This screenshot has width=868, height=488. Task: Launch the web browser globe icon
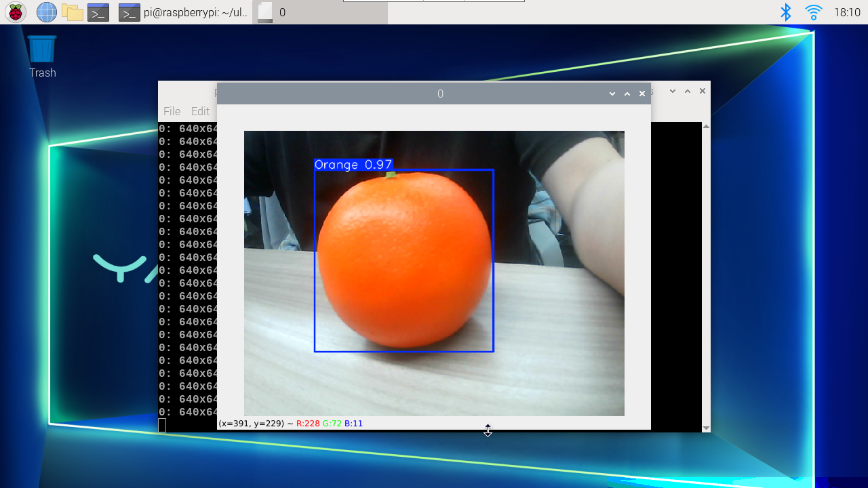[47, 12]
